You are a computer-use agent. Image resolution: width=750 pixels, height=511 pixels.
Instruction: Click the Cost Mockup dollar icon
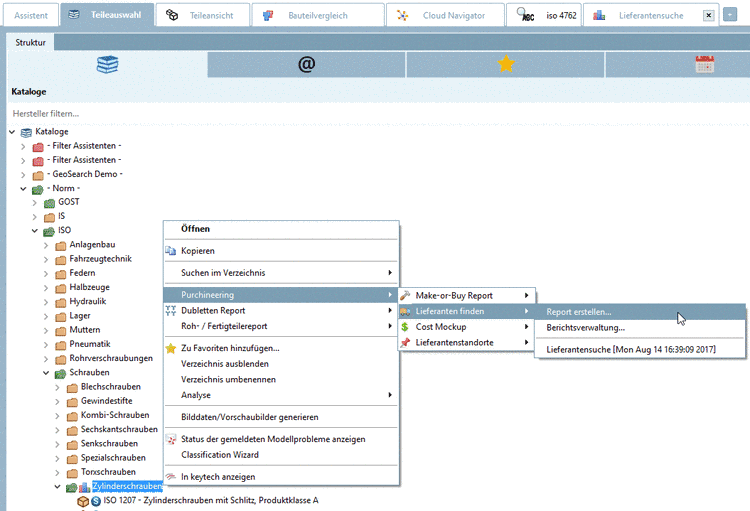(405, 327)
